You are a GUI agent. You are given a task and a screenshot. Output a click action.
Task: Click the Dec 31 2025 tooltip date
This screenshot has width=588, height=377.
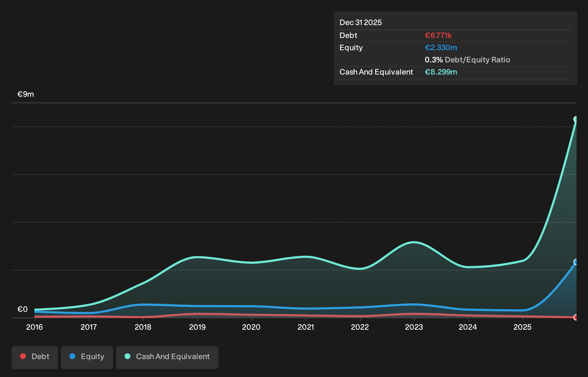(x=361, y=23)
